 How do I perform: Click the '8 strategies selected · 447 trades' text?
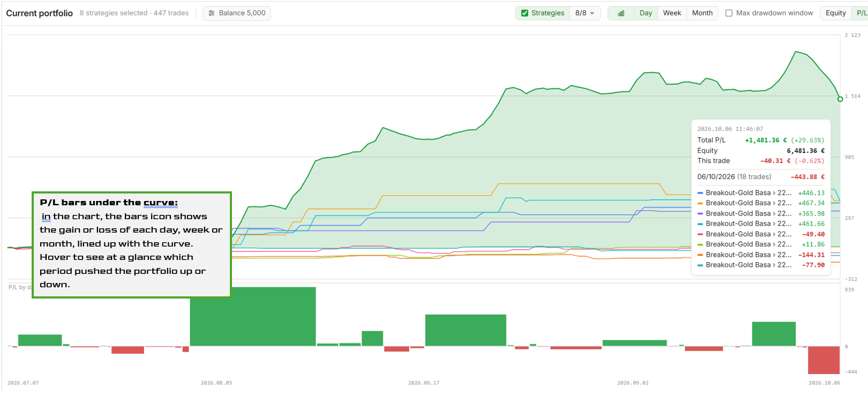click(x=134, y=13)
